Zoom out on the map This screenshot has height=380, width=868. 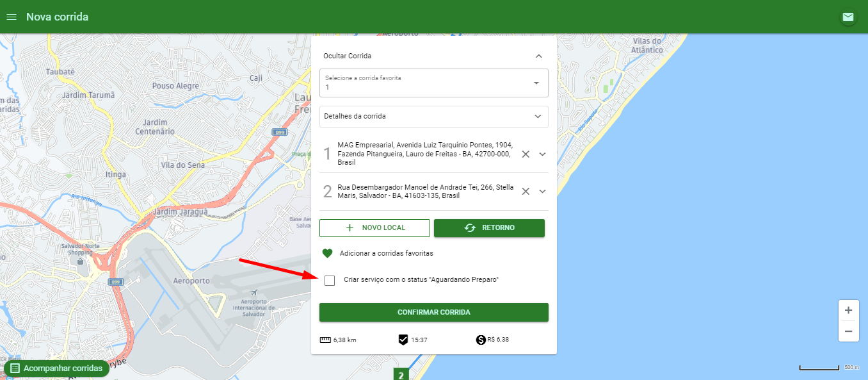point(848,331)
